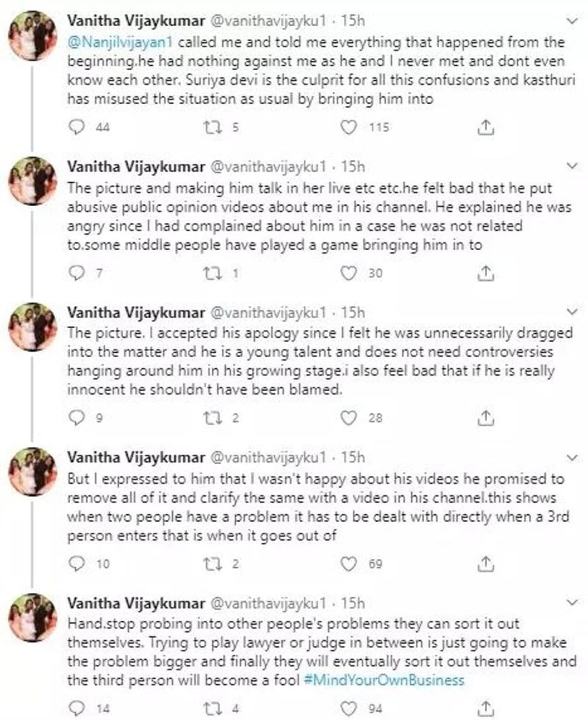This screenshot has height=720, width=588.
Task: Open the first tweet's more options chevron
Action: [x=572, y=21]
